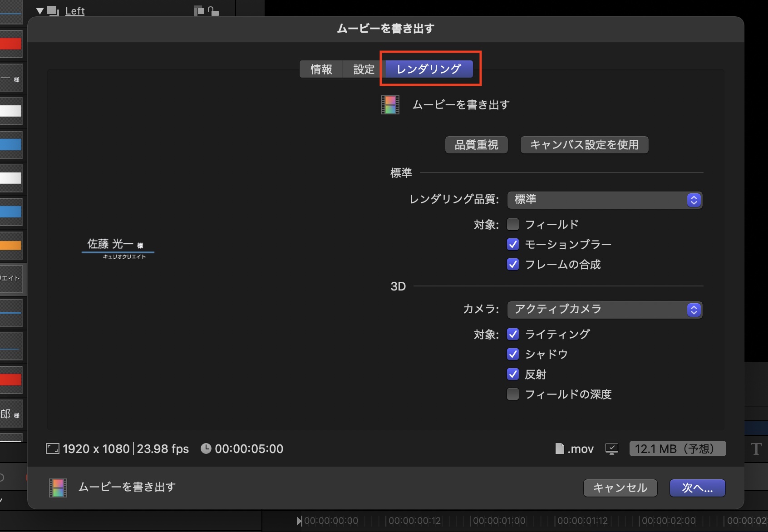
Task: Click the キャンバス設定を使用 button
Action: click(x=584, y=145)
